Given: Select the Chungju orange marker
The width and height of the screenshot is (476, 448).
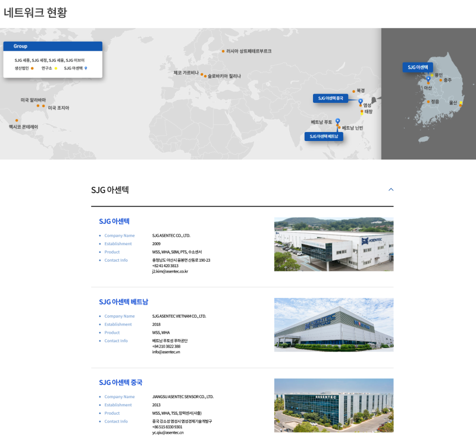Looking at the screenshot, I should (x=441, y=80).
